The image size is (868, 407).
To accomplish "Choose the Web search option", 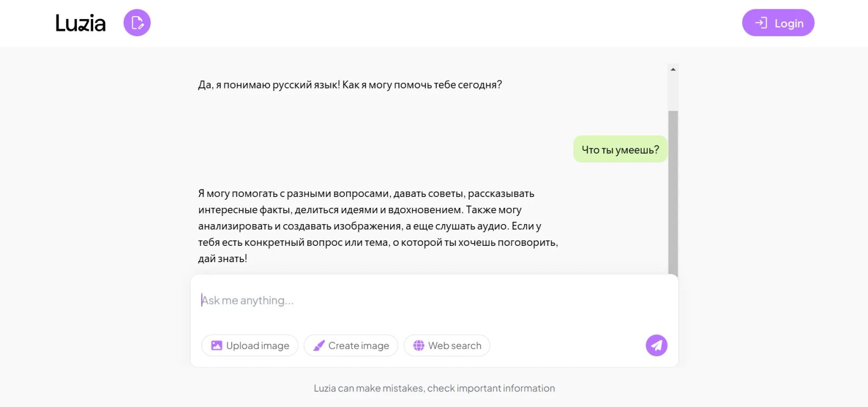I will tap(447, 345).
